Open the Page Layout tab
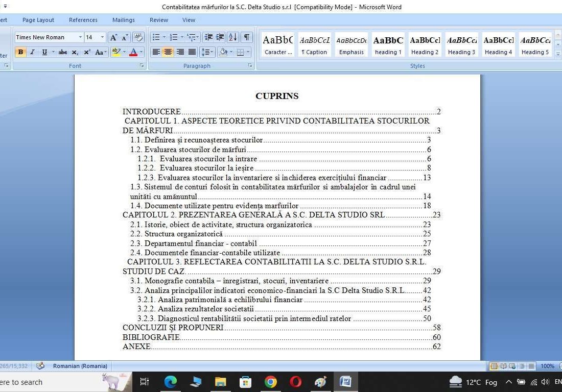This screenshot has height=392, width=562. click(x=38, y=20)
